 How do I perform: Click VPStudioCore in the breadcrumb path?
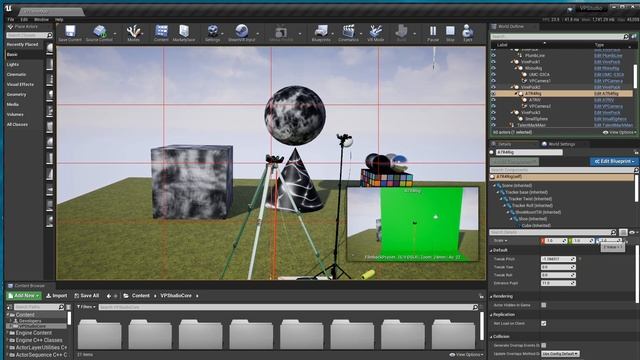(x=176, y=296)
